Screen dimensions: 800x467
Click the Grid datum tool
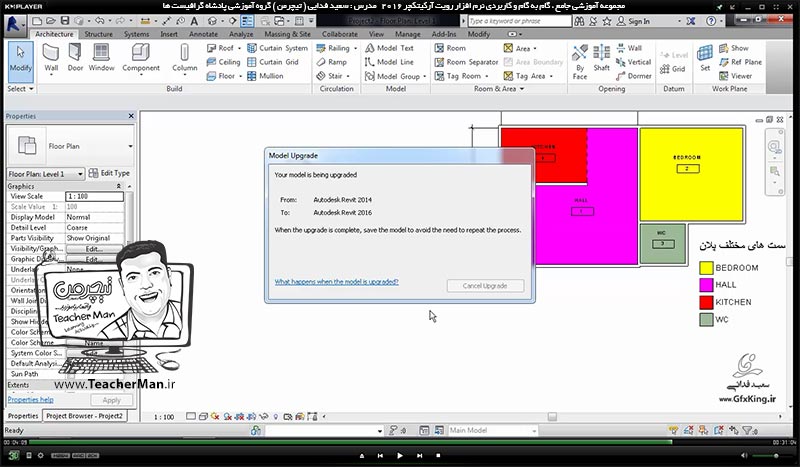672,69
